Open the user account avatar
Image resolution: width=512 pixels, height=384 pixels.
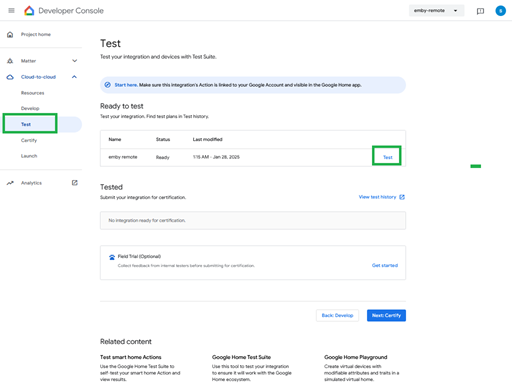pos(500,11)
